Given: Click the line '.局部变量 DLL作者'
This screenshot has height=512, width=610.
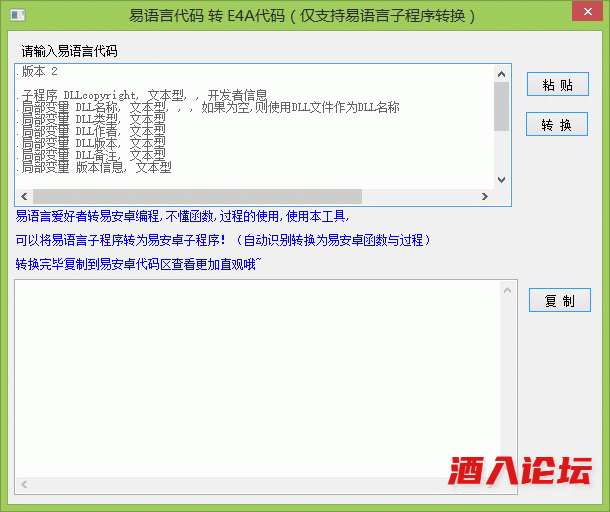Looking at the screenshot, I should coord(91,132).
